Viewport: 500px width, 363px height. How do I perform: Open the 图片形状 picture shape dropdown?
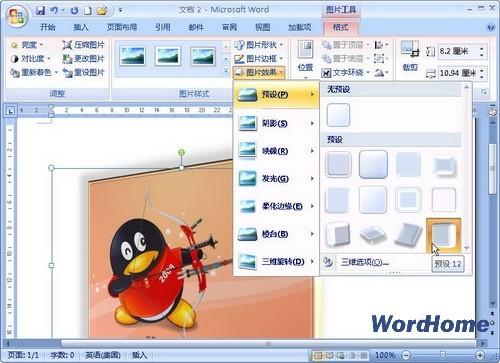point(259,45)
